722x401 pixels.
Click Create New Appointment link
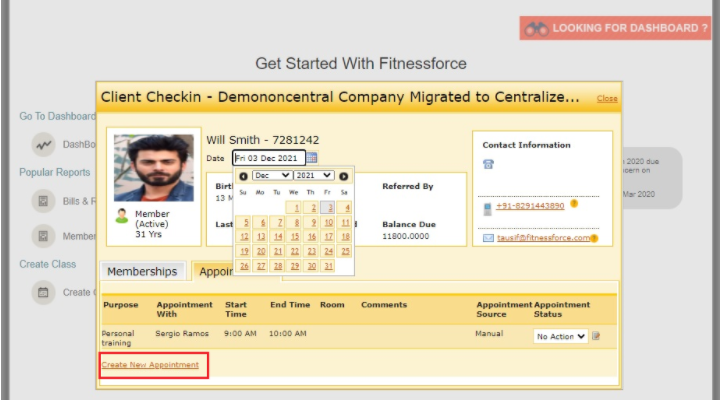(x=150, y=365)
